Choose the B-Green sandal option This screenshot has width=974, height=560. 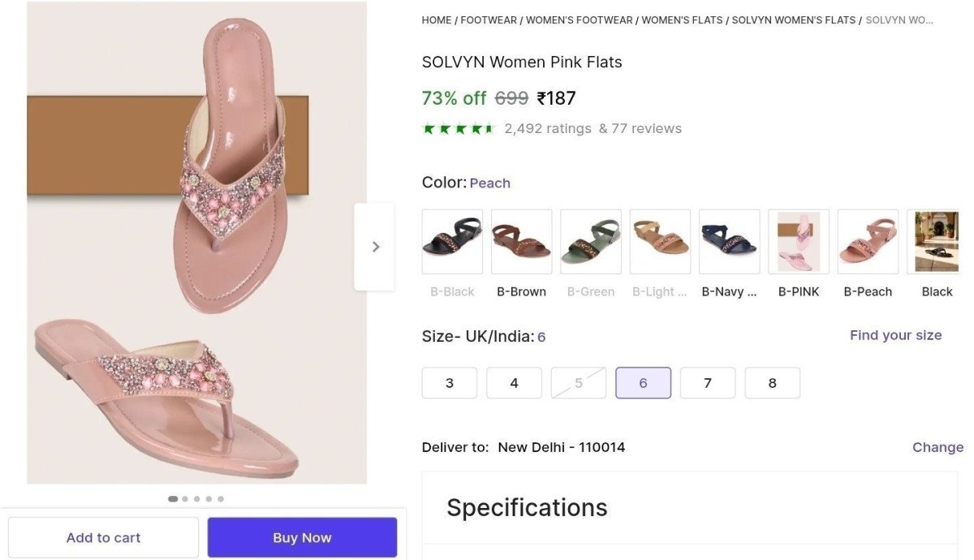(x=590, y=241)
